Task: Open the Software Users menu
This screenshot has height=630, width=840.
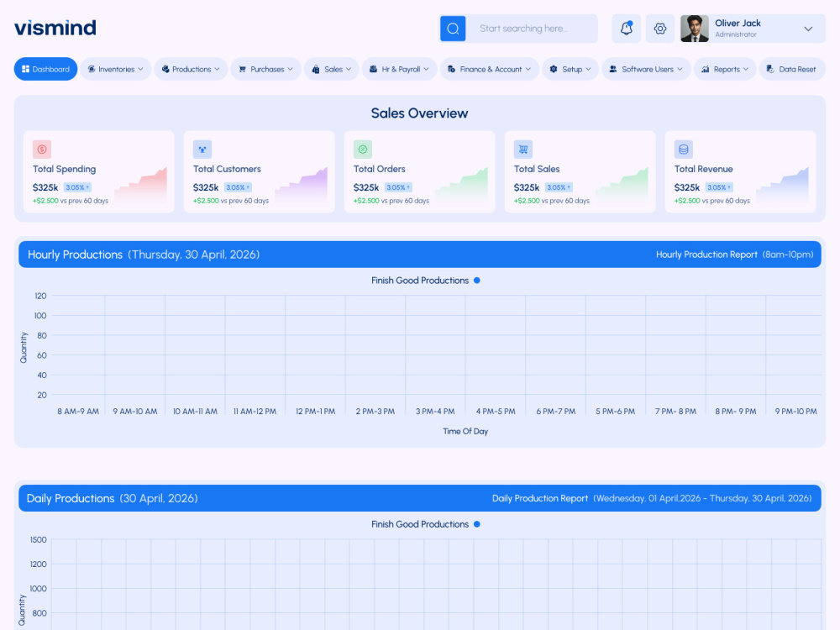Action: (646, 69)
